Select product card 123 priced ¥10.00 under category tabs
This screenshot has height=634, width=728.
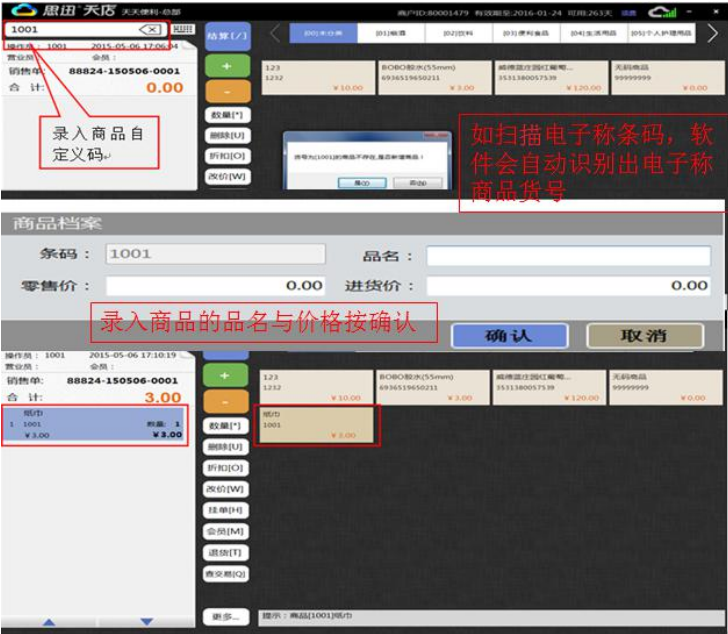[318, 78]
